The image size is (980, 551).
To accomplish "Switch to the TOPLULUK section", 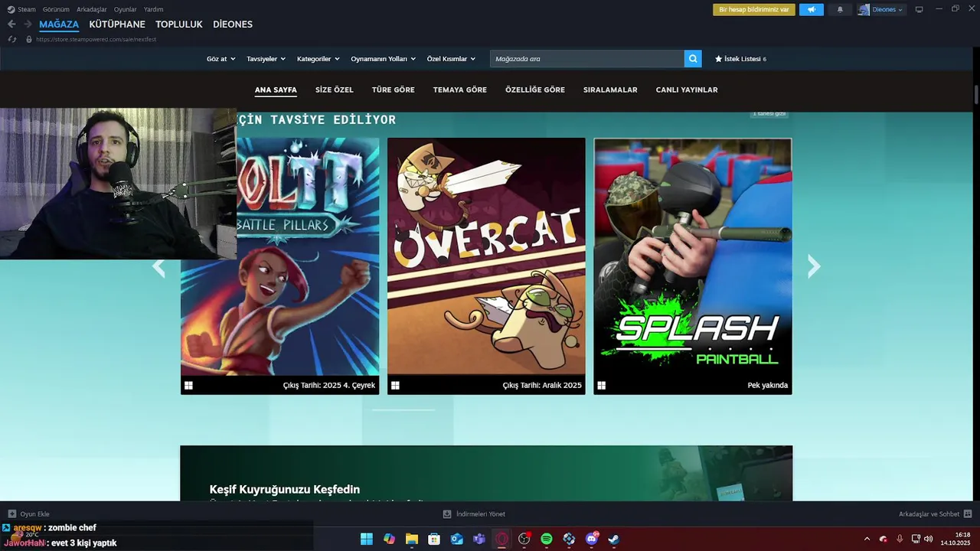I will point(179,24).
